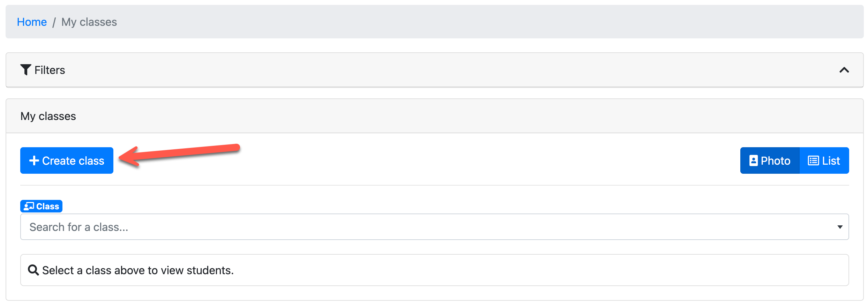Click the list icon in List button
Image resolution: width=868 pixels, height=307 pixels.
tap(813, 160)
